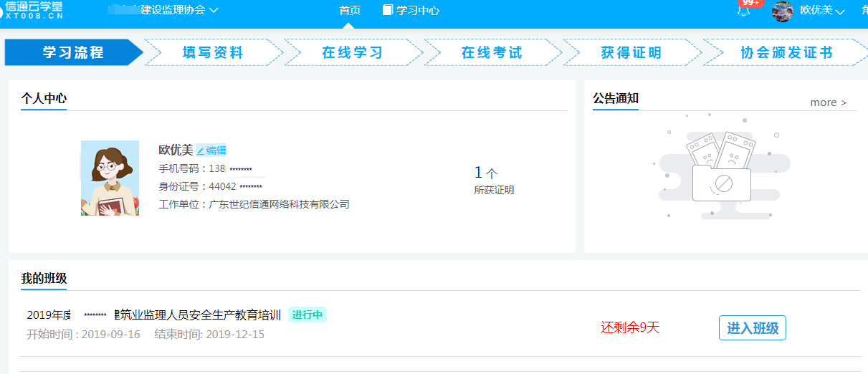Click the 99+ notification badge
Screen dimensions: 868x374
[750, 3]
